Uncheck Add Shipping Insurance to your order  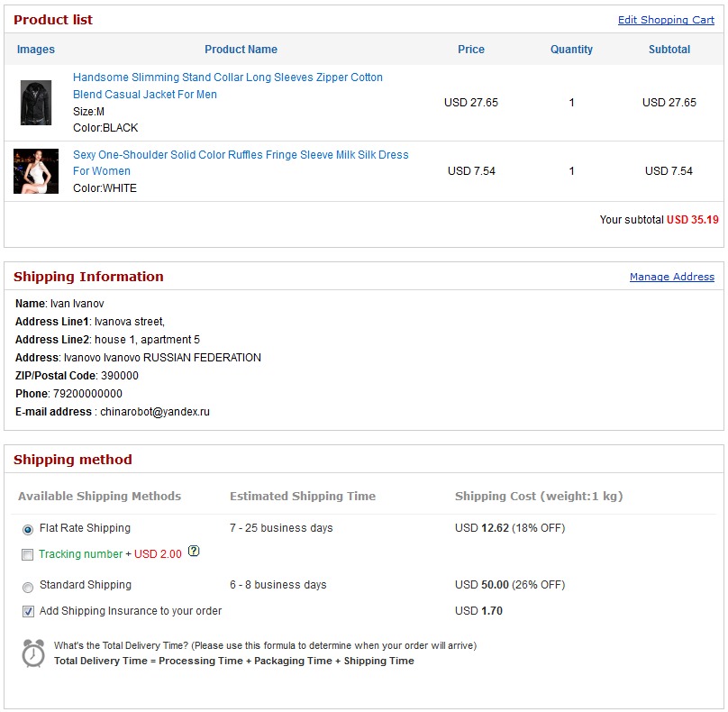pyautogui.click(x=28, y=612)
